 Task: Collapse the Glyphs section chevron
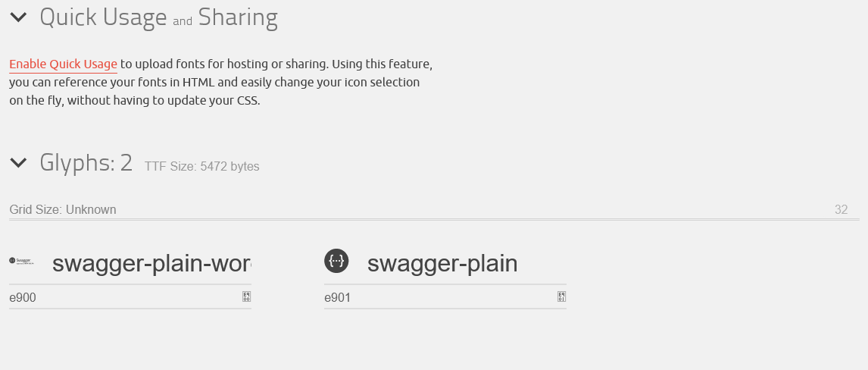(18, 162)
